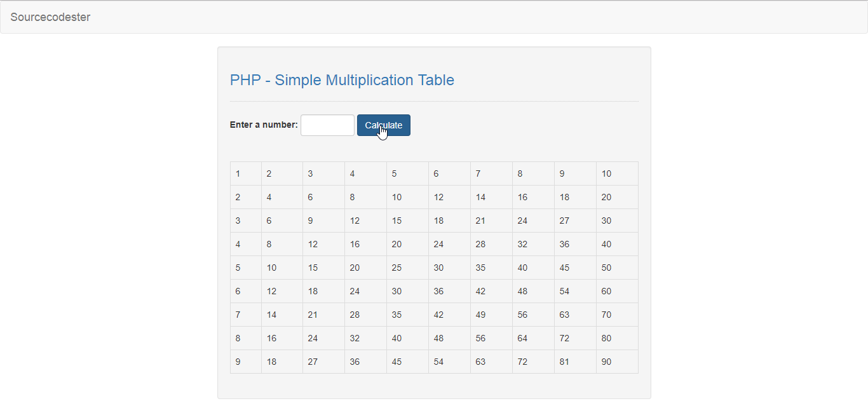868x408 pixels.
Task: Click the Enter a number label
Action: coord(263,125)
